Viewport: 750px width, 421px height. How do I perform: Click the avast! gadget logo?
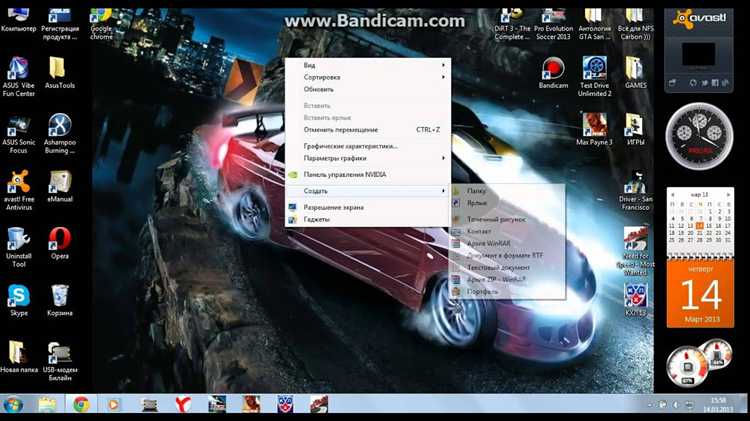[x=699, y=20]
